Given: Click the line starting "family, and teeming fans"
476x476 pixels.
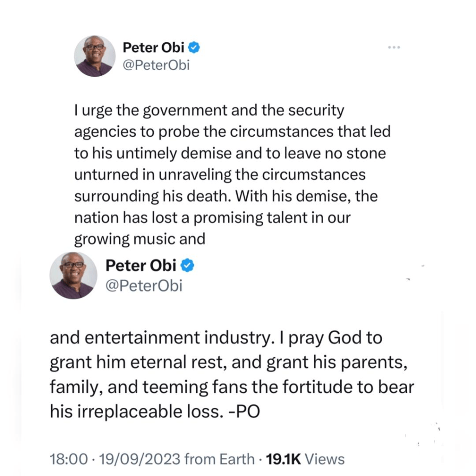Looking at the screenshot, I should click(232, 387).
